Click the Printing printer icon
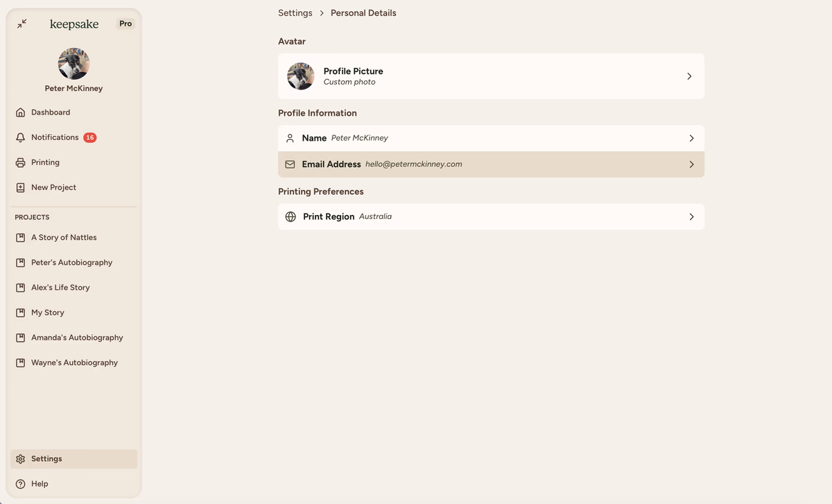The image size is (832, 504). (x=21, y=163)
